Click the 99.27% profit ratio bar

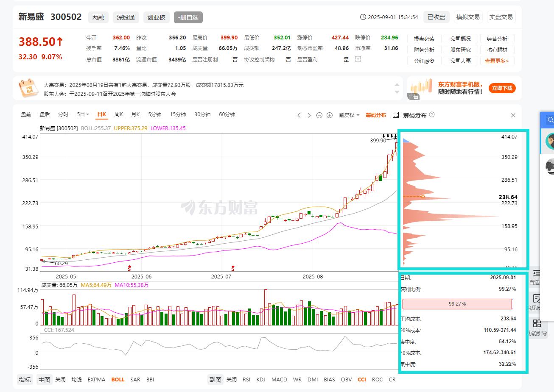click(457, 304)
